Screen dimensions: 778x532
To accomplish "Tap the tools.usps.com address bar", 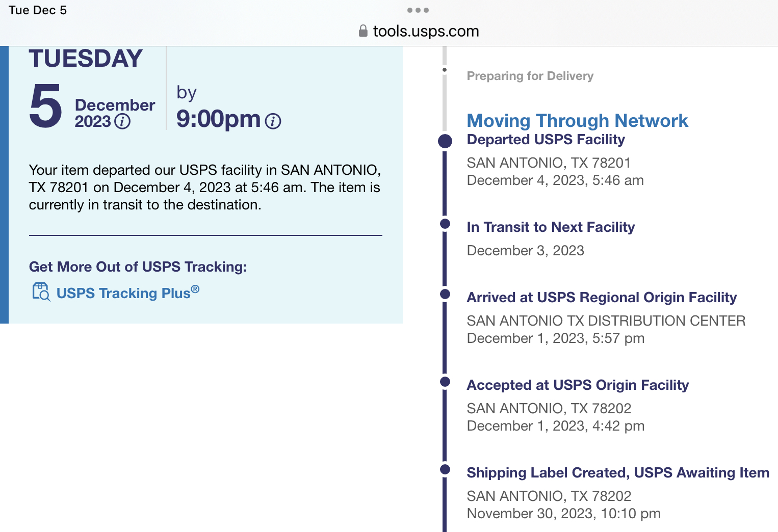I will pos(419,31).
